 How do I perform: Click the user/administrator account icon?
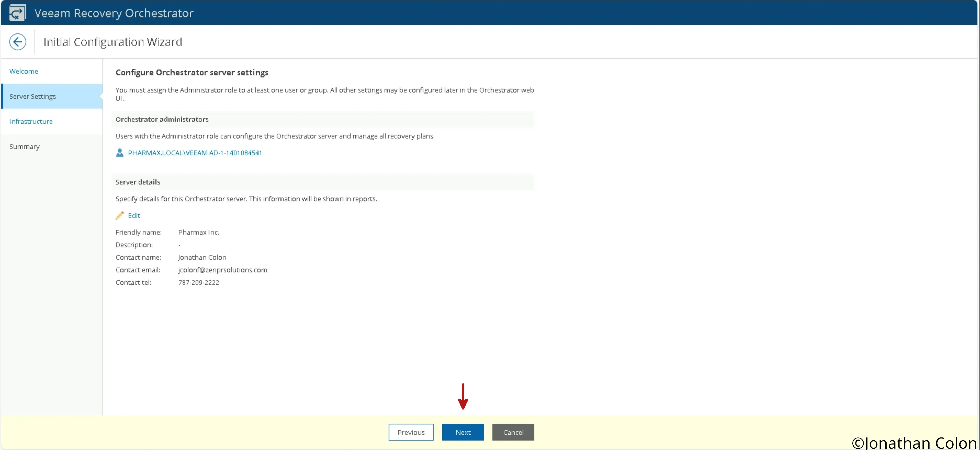(x=120, y=152)
